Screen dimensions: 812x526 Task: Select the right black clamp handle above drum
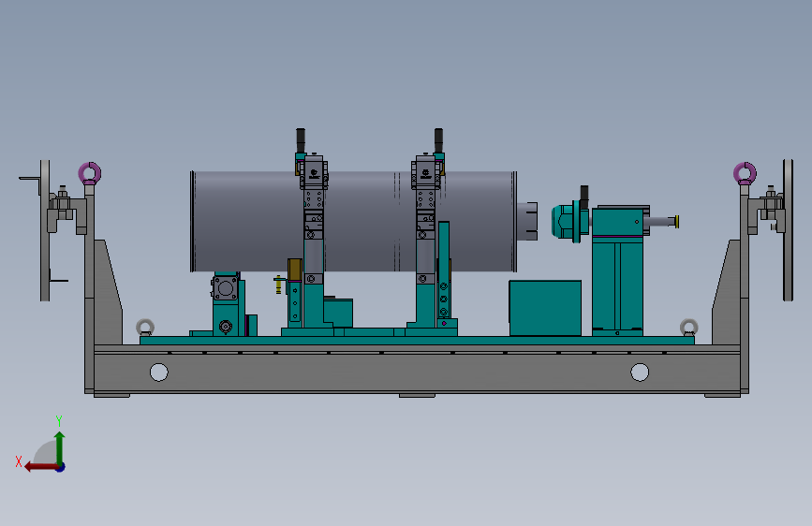tap(438, 140)
